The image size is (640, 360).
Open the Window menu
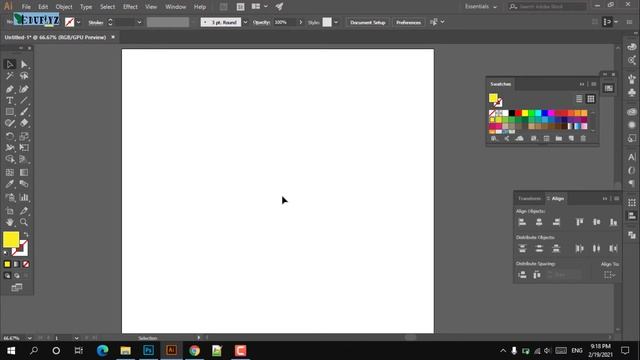tap(176, 7)
